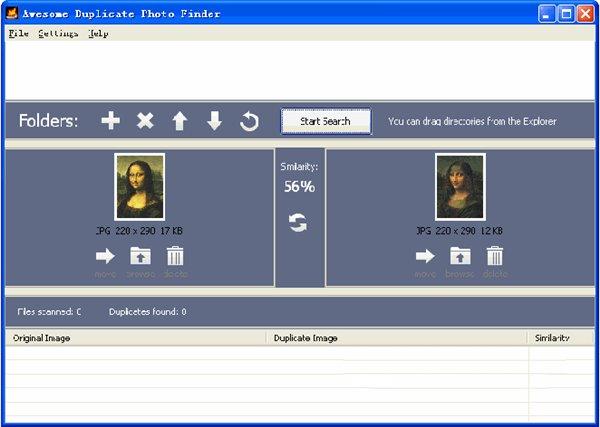
Task: Open the File menu
Action: point(18,34)
